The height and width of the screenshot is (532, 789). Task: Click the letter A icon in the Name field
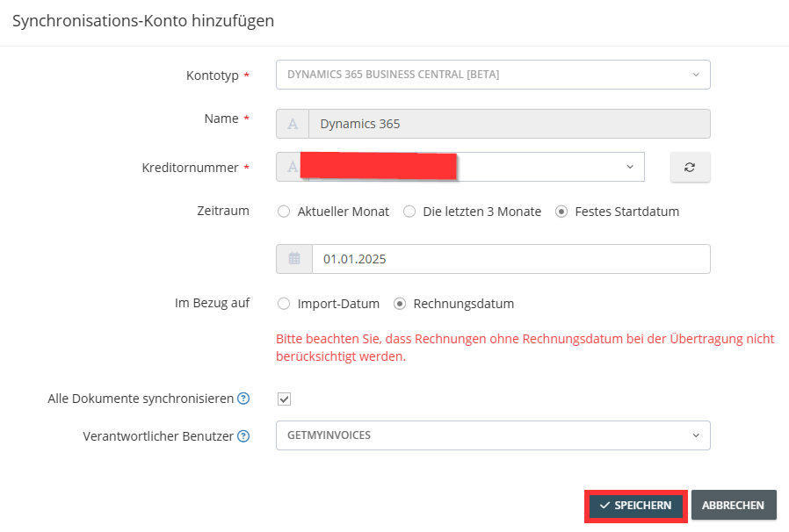coord(293,124)
